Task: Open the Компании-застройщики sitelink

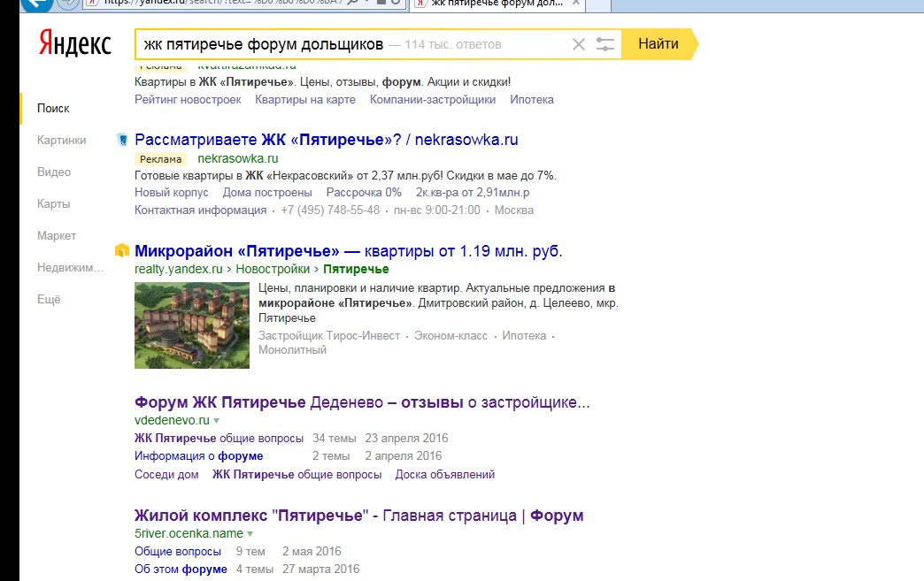Action: tap(433, 99)
